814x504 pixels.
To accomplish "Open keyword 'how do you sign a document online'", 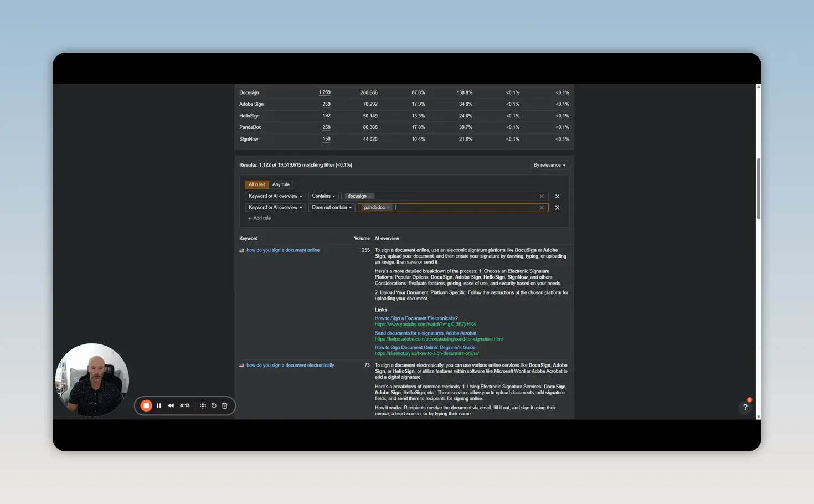I will point(283,250).
